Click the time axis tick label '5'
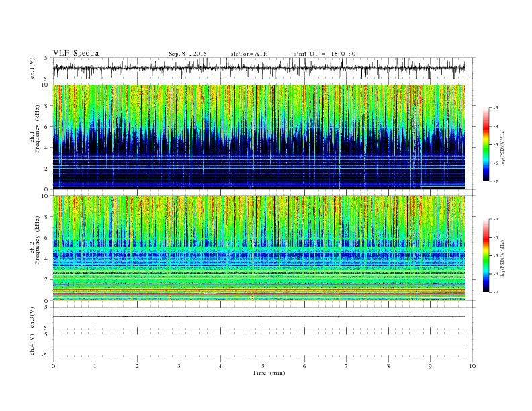This screenshot has width=532, height=411. click(263, 366)
